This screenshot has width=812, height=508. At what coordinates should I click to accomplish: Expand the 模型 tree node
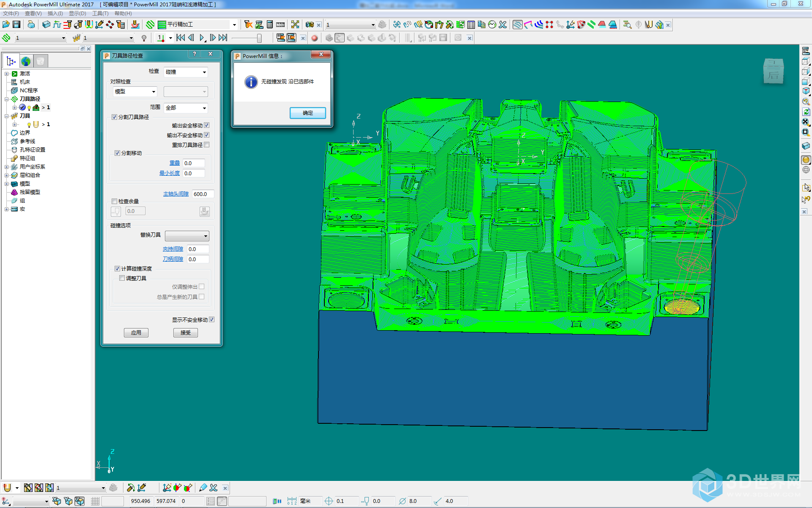[x=6, y=184]
